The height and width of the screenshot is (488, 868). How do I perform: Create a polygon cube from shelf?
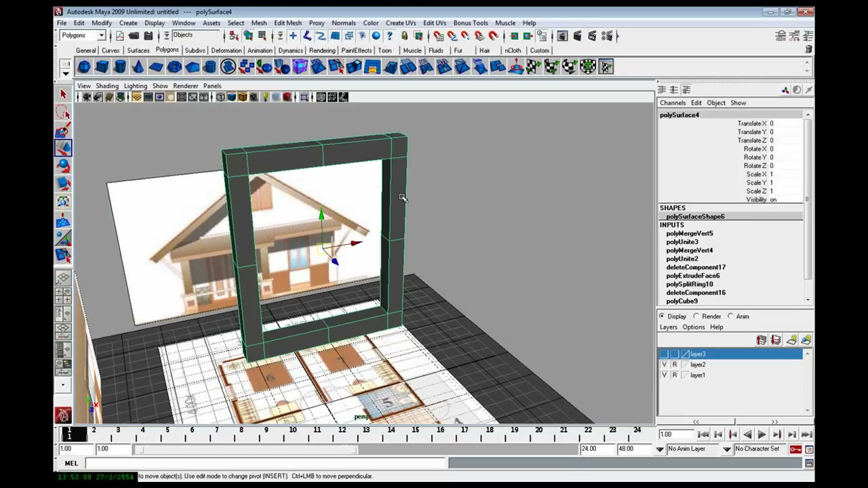point(102,66)
